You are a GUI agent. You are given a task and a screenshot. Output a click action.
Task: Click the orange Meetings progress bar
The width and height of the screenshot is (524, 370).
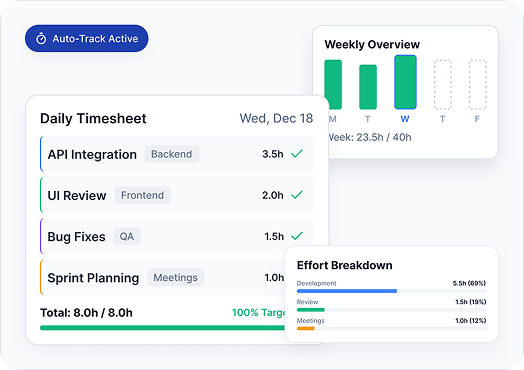306,329
